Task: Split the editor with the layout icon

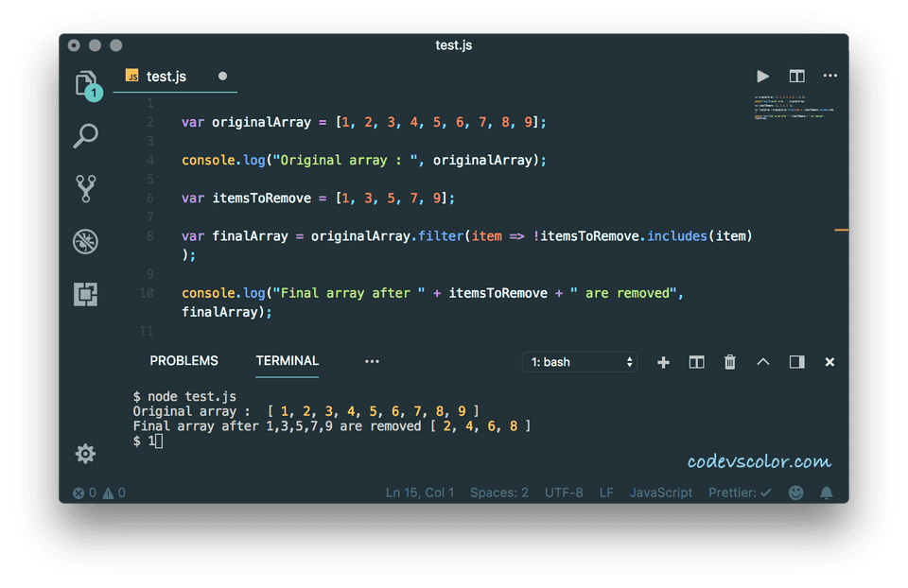Action: coord(796,76)
